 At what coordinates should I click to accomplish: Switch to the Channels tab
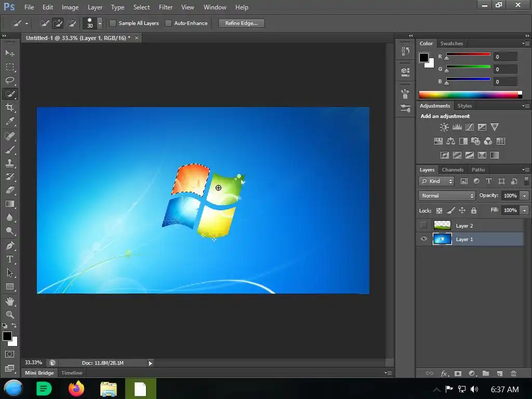click(x=453, y=170)
